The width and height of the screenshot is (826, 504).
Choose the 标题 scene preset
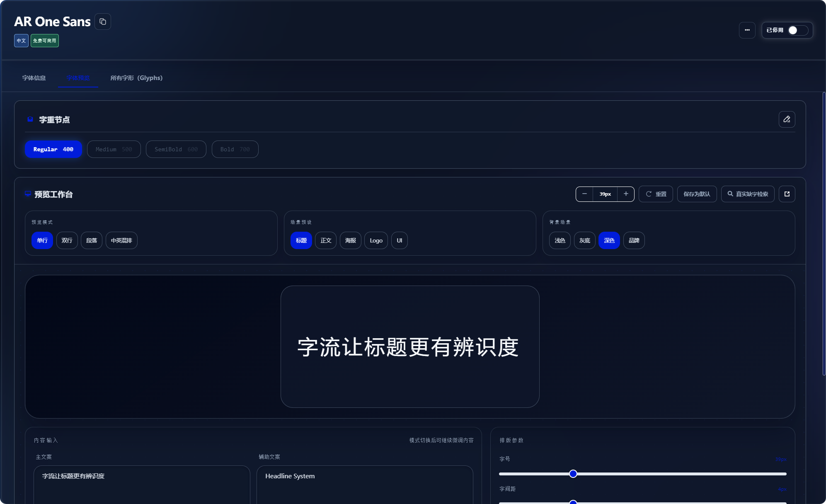coord(301,240)
